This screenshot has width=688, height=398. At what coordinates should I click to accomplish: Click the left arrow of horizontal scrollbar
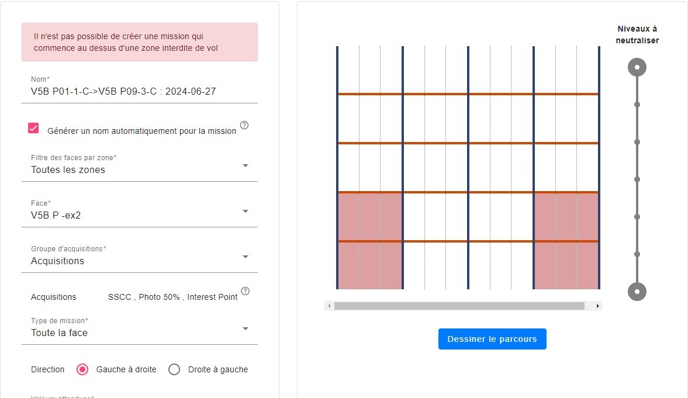(329, 306)
